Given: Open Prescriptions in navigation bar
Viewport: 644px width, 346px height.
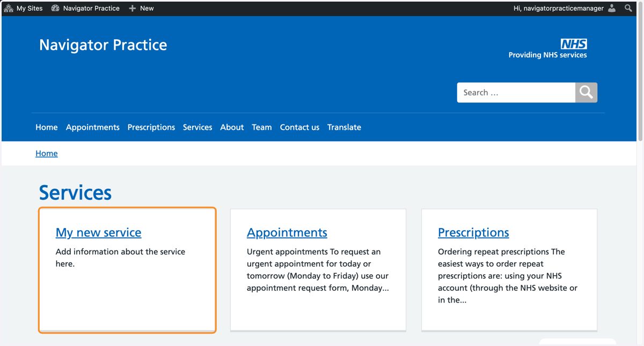Looking at the screenshot, I should point(151,127).
